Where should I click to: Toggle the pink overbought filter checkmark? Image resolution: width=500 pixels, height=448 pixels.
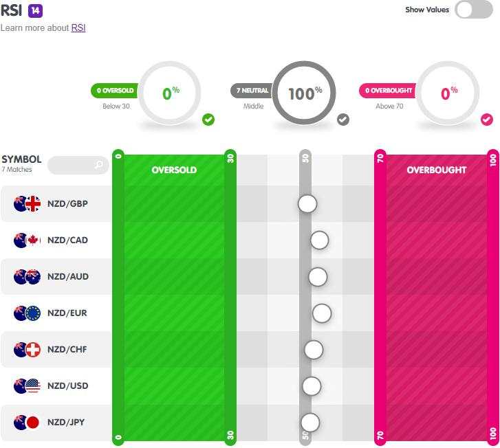487,120
